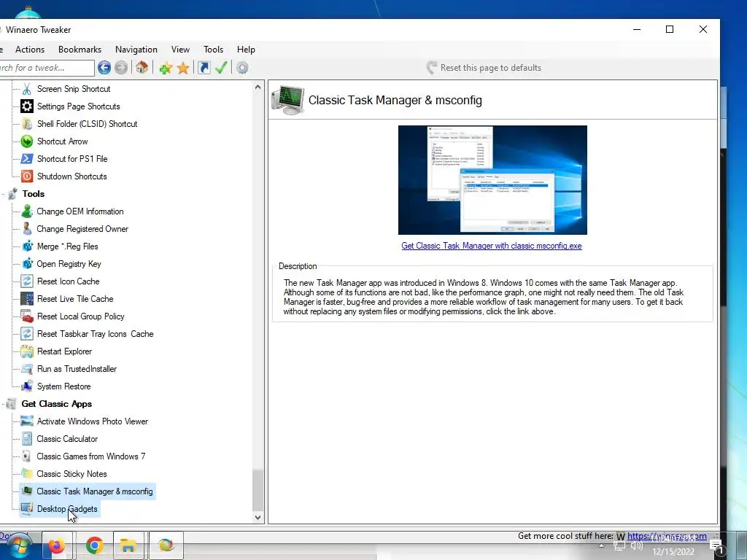Click tree scrollbar down arrow
Viewport: 747px width, 560px height.
pyautogui.click(x=258, y=518)
